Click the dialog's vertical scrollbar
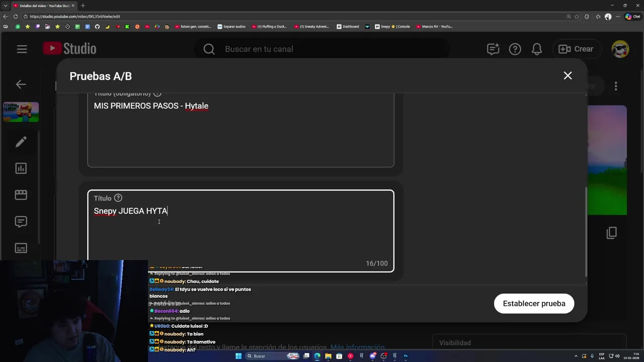Viewport: 644px width, 362px height. click(x=586, y=232)
